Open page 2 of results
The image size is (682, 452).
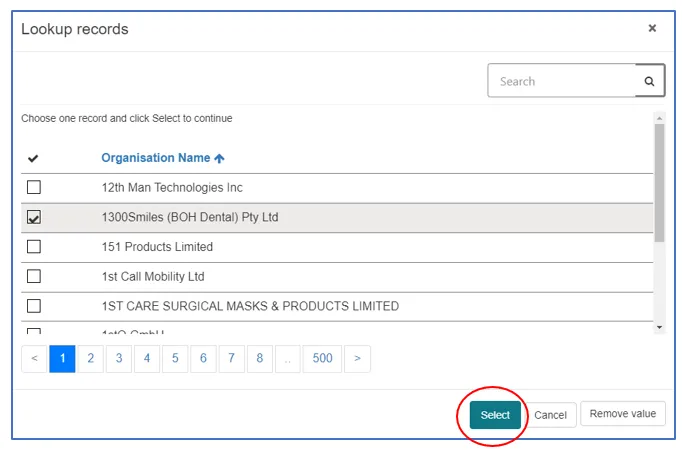(90, 359)
